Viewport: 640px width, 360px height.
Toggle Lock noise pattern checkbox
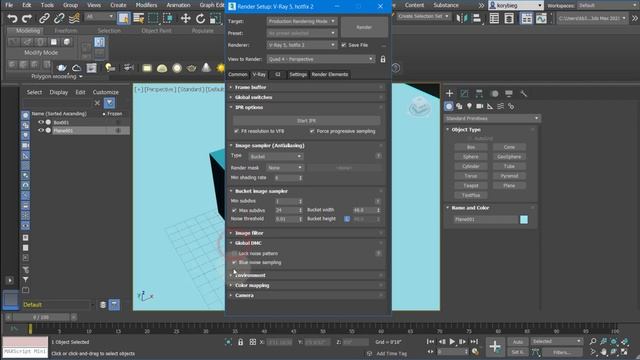point(234,253)
